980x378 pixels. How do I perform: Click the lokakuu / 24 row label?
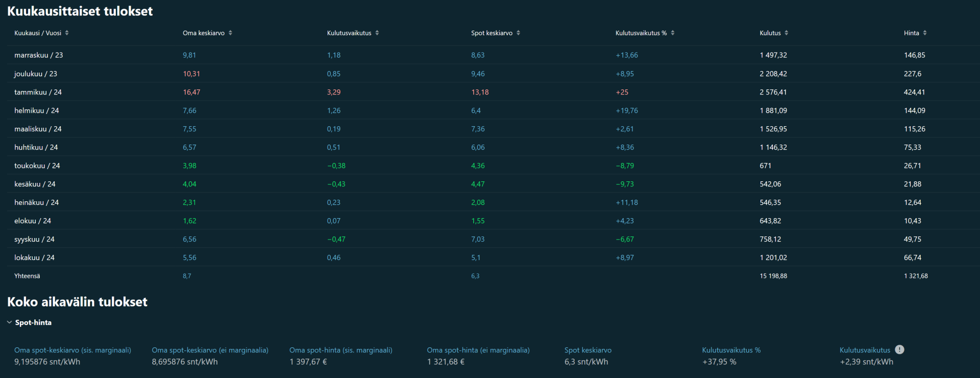tap(34, 257)
